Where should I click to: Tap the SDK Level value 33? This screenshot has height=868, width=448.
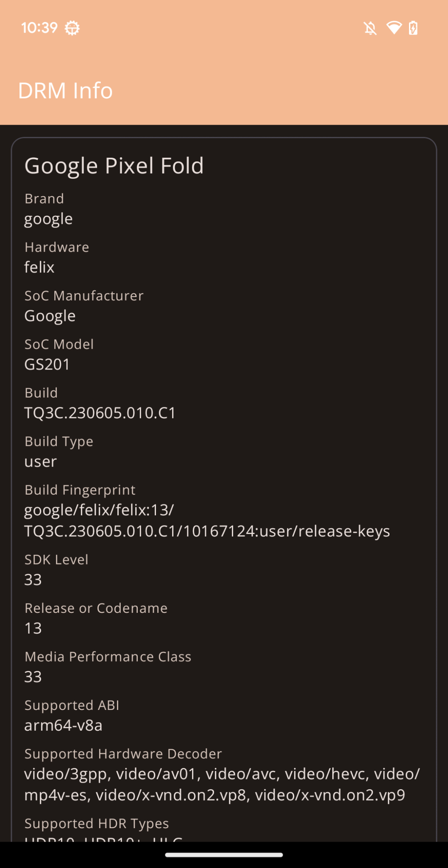click(33, 579)
